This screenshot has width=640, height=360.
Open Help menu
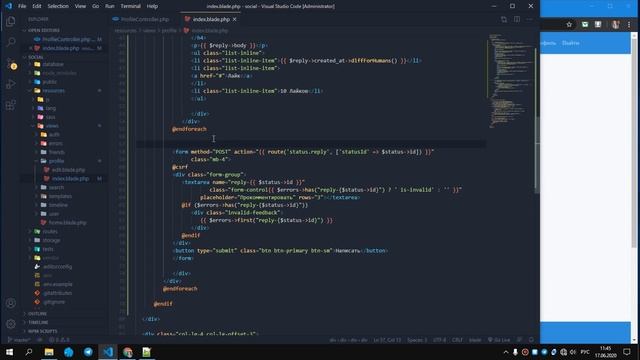point(152,6)
